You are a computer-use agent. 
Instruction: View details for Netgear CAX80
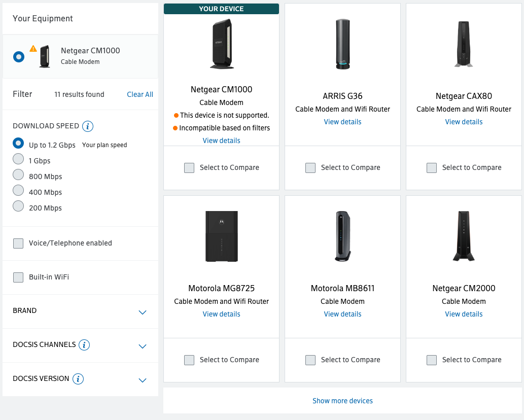tap(464, 122)
